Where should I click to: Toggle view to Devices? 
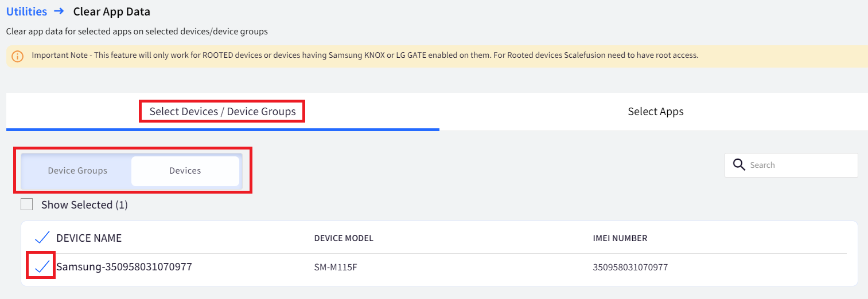(x=185, y=171)
